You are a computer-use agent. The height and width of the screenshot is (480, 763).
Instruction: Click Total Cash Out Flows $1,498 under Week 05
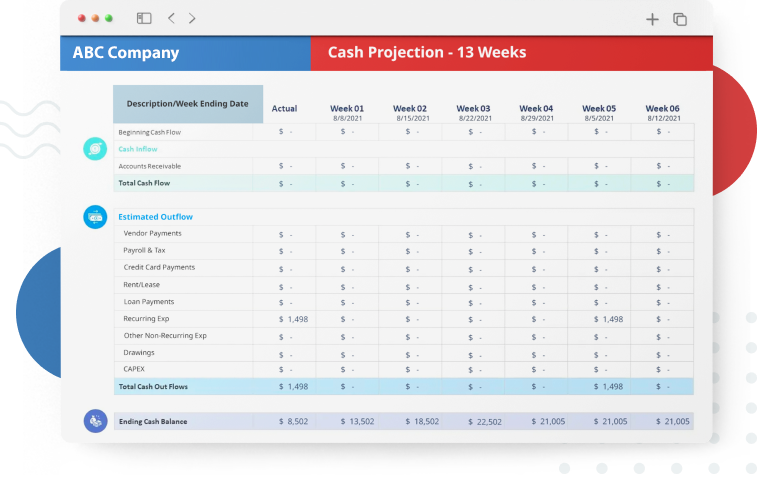tap(608, 387)
